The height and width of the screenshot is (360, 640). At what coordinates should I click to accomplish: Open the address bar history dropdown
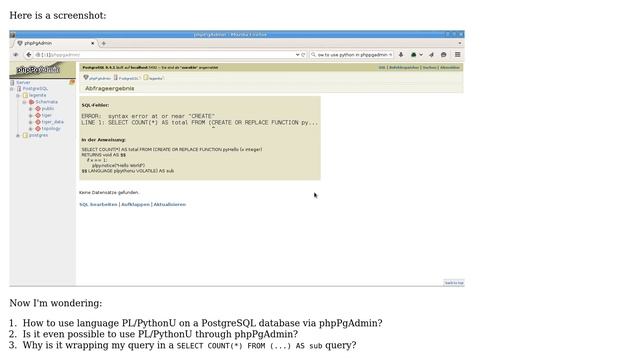pos(298,55)
